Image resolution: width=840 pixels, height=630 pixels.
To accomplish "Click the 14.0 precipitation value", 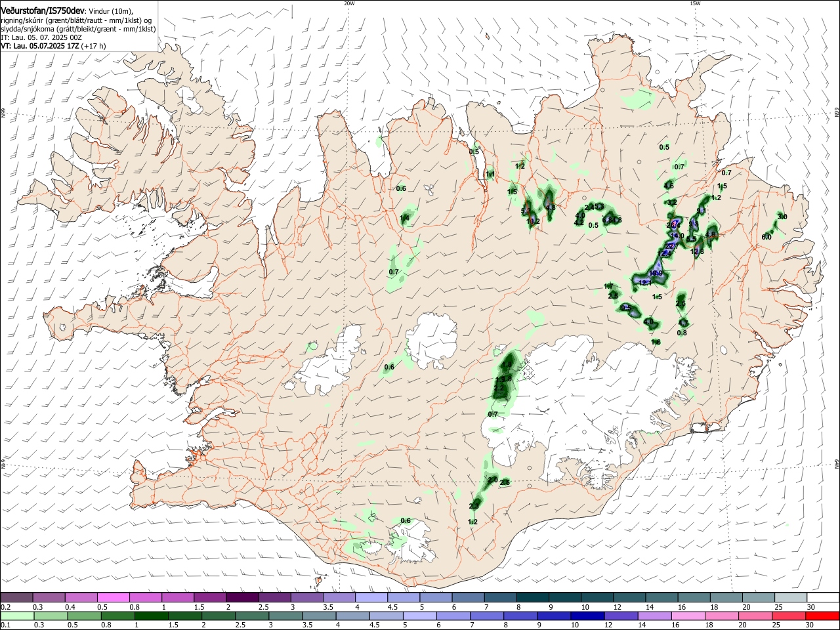I will tap(677, 236).
